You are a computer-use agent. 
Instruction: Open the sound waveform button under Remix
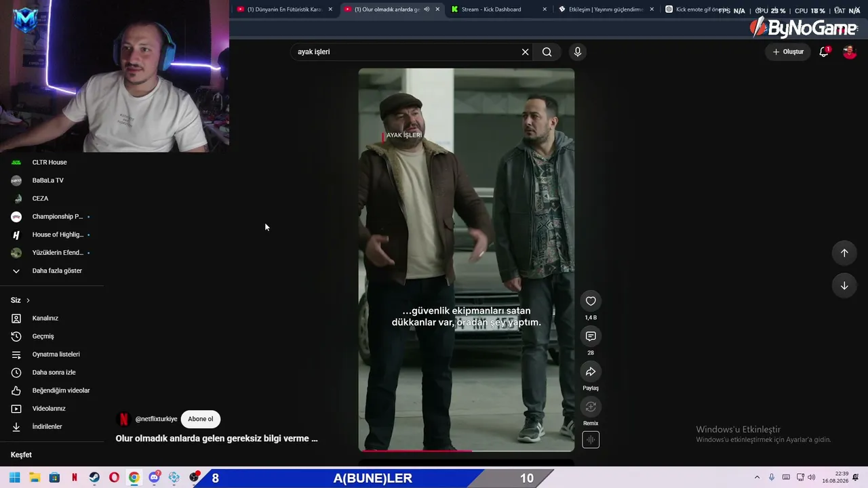pos(591,440)
